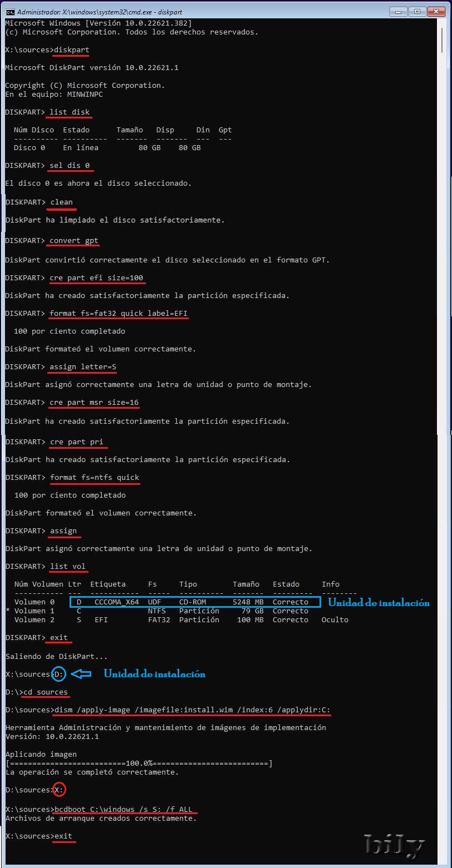
Task: Click the 'Disco 0' row in disk list
Action: coord(107,148)
